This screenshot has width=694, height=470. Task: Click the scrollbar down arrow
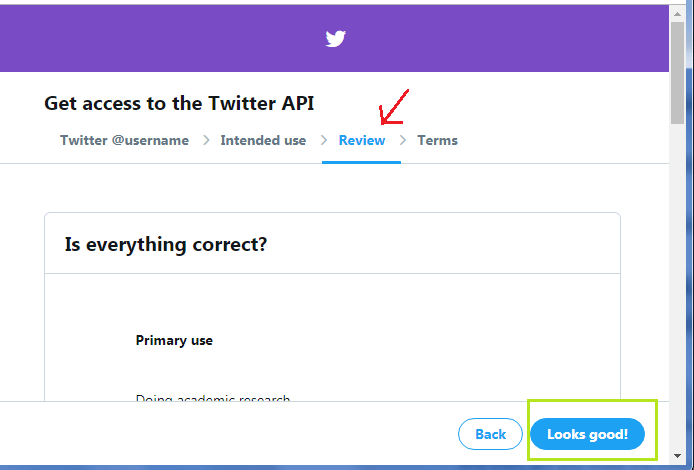pyautogui.click(x=677, y=461)
